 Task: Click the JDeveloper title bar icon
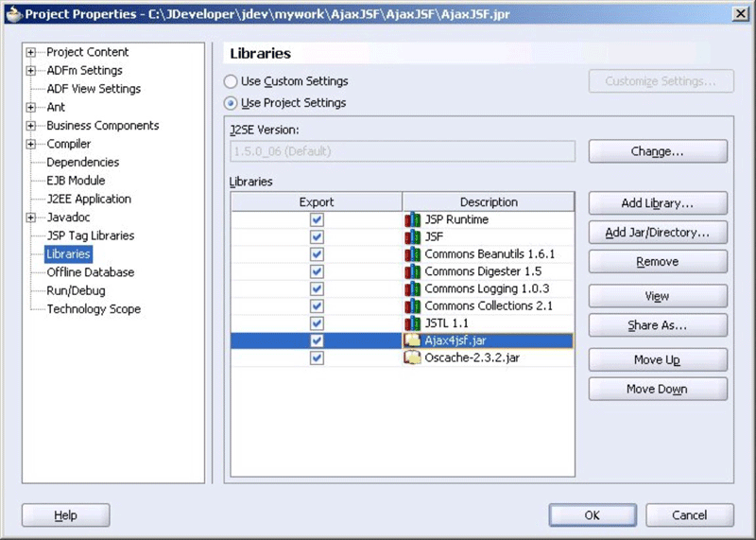coord(14,14)
